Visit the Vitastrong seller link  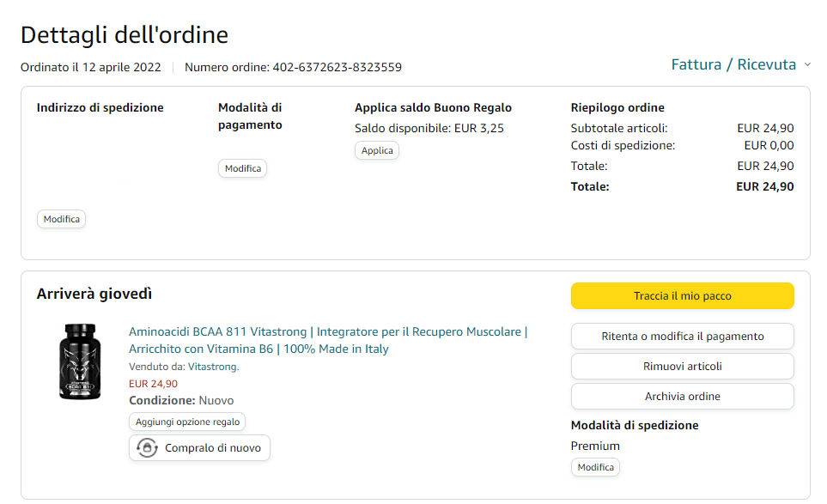(x=213, y=367)
